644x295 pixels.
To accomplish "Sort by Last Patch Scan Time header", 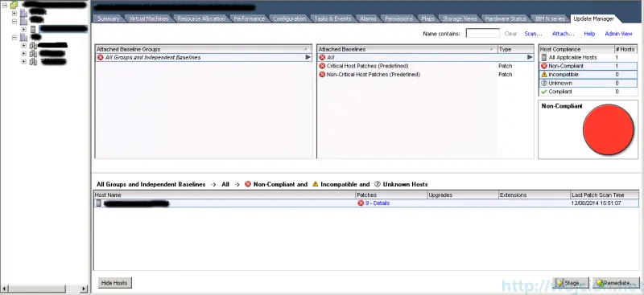I will (x=605, y=195).
